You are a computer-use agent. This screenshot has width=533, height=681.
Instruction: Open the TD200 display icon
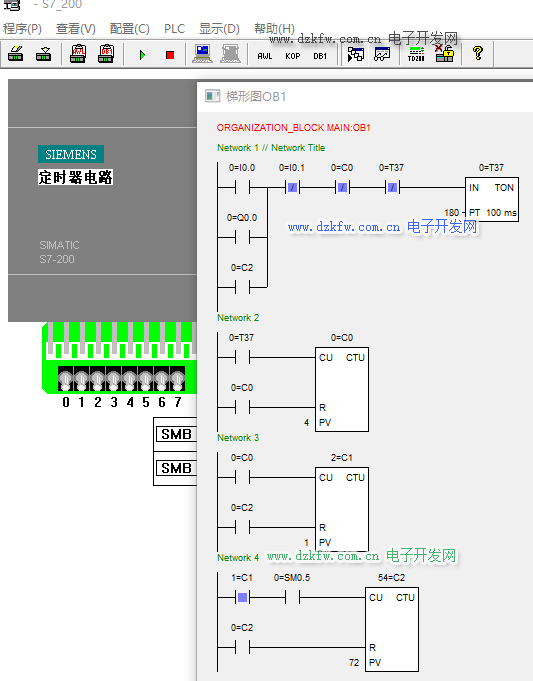coord(416,54)
